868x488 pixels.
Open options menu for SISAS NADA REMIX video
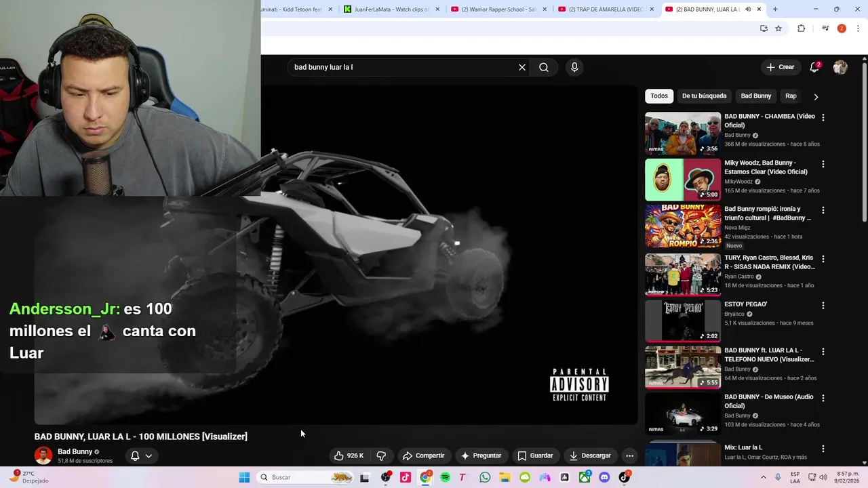(823, 259)
